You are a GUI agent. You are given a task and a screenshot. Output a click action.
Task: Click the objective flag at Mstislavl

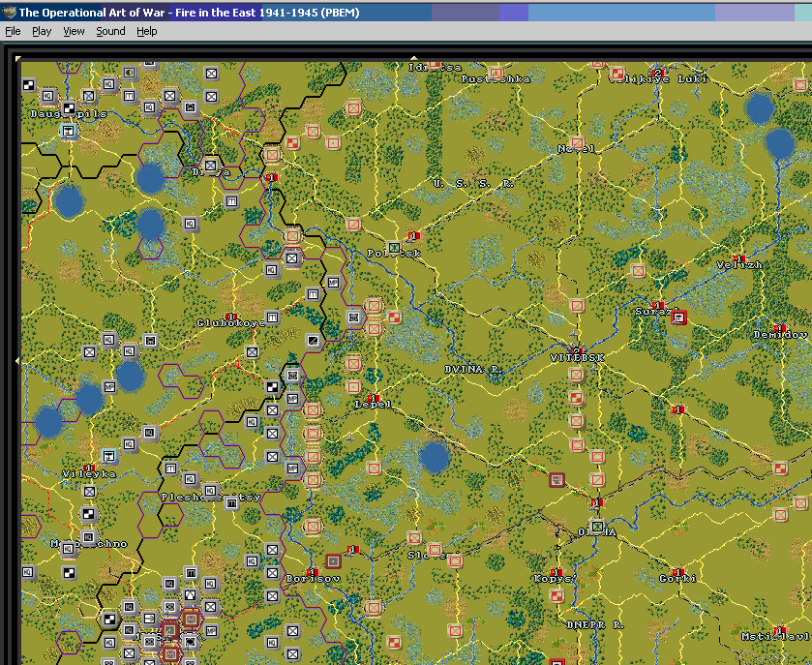[x=778, y=630]
